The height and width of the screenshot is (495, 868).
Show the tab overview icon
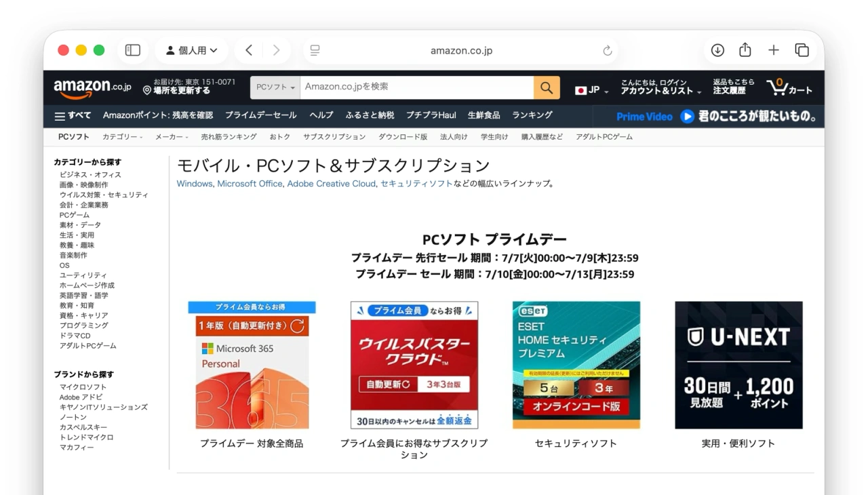tap(802, 50)
